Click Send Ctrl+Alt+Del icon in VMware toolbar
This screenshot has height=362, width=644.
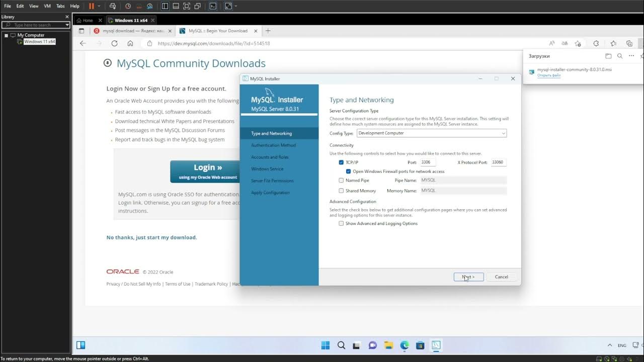(x=112, y=6)
